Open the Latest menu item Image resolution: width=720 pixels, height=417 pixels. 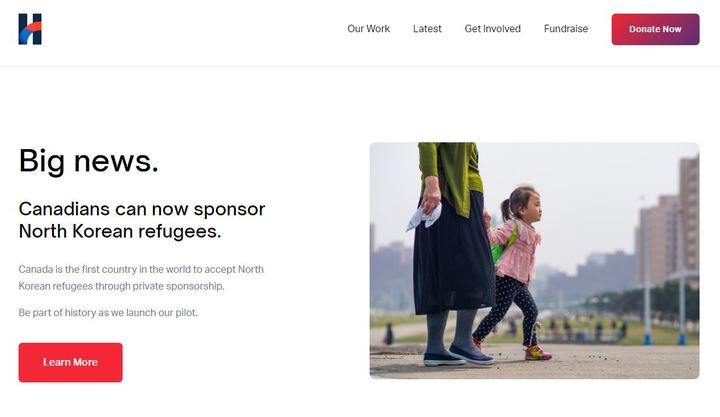coord(427,29)
